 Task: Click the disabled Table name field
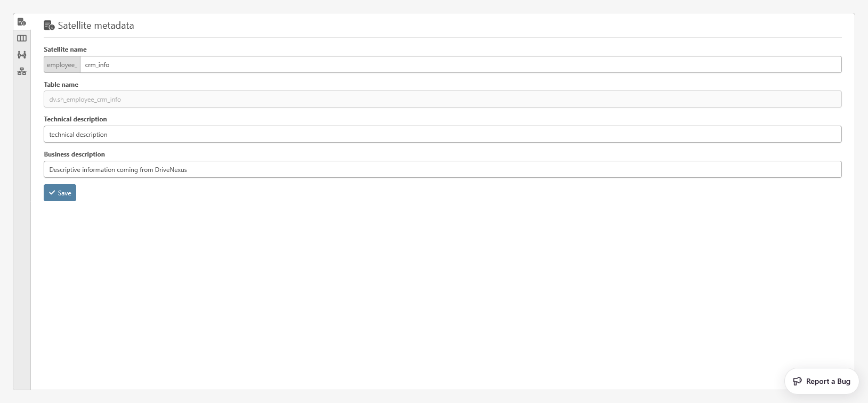pos(442,100)
